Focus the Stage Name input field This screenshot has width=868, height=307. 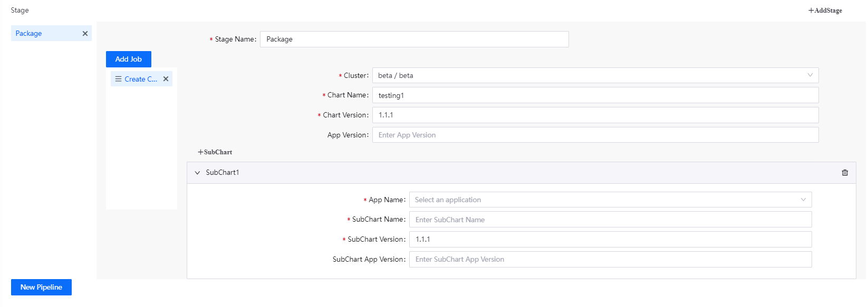pos(414,39)
